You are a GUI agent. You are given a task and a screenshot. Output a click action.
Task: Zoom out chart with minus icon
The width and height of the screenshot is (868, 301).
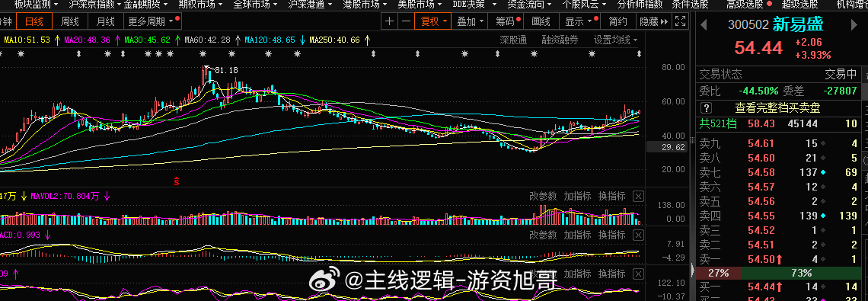(406, 21)
